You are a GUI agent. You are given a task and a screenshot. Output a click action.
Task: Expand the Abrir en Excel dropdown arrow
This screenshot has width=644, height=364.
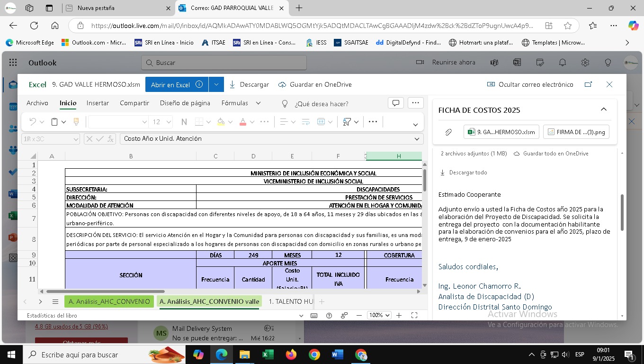(216, 84)
